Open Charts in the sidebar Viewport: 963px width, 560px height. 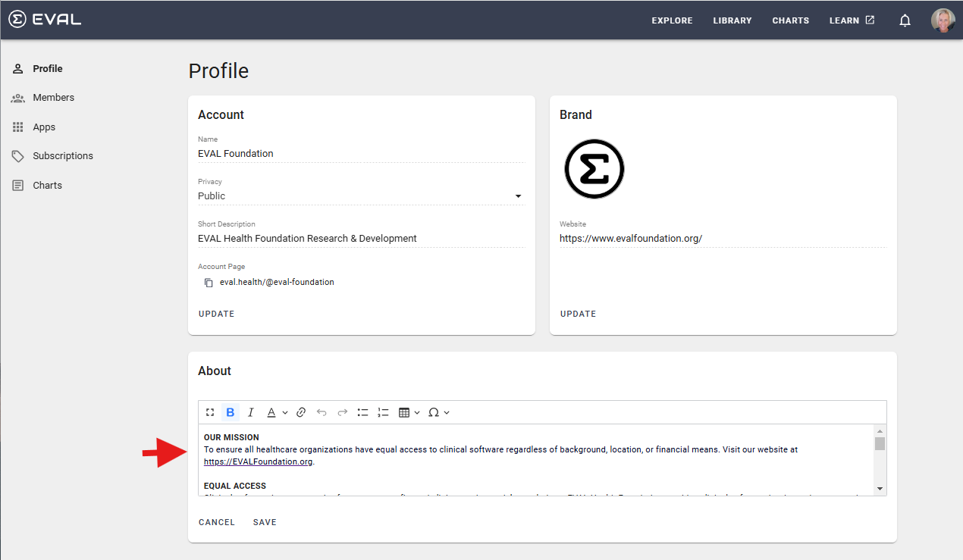point(48,186)
